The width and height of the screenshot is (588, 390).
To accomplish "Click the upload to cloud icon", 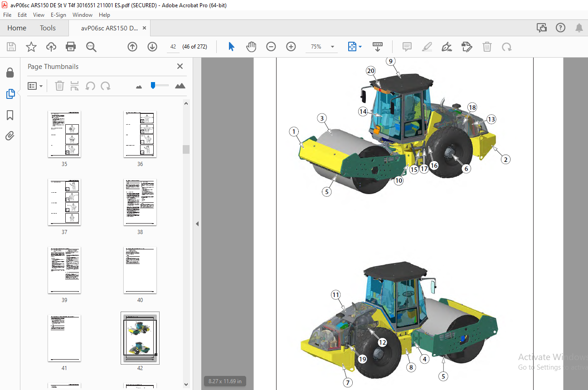I will [x=51, y=47].
